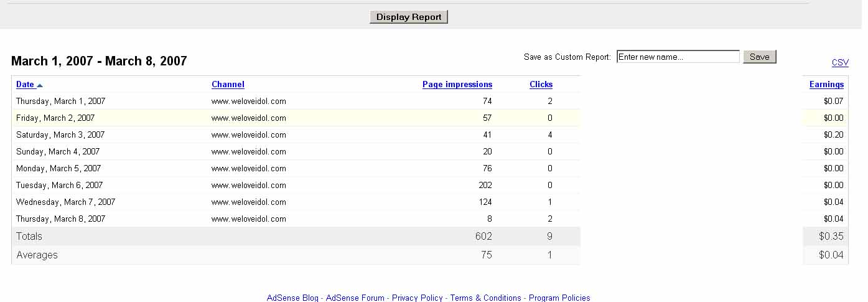Click the Totals row label
Screen dimensions: 868x302
(29, 236)
